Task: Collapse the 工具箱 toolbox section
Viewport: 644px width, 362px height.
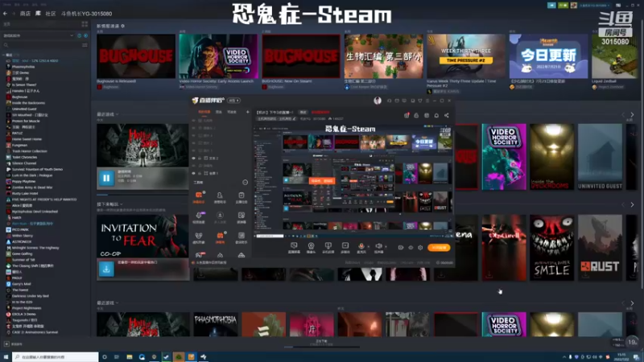Action: coord(245,183)
